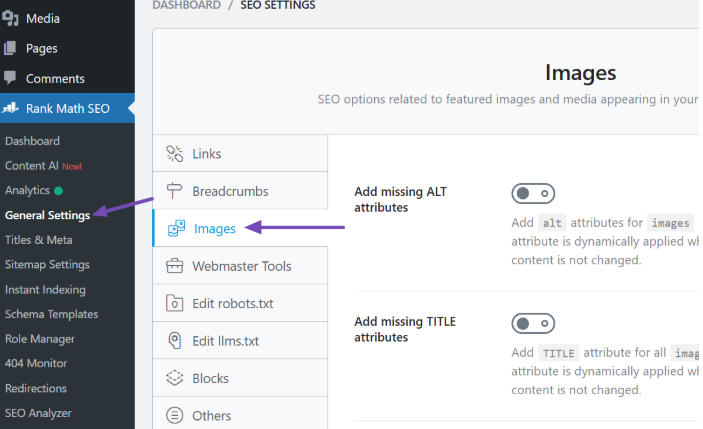Click the Blocks layers icon
Image resolution: width=703 pixels, height=429 pixels.
[x=174, y=378]
